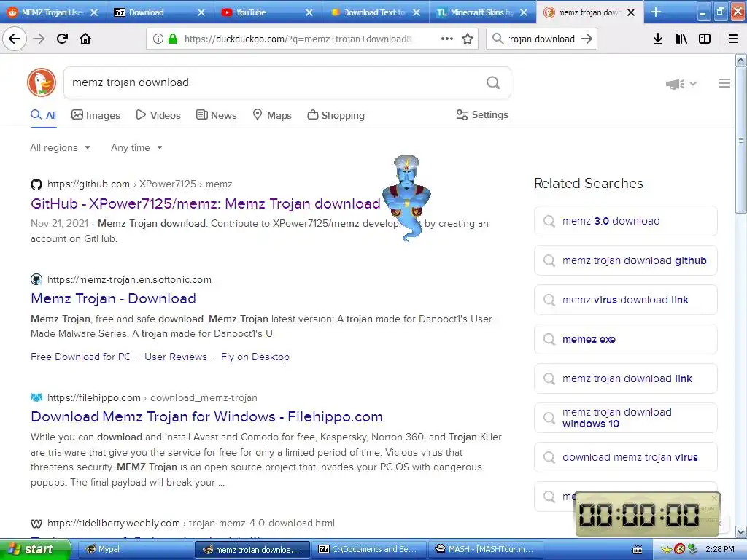Screen dimensions: 747x560
Task: Open the Windows start button
Action: (35, 550)
